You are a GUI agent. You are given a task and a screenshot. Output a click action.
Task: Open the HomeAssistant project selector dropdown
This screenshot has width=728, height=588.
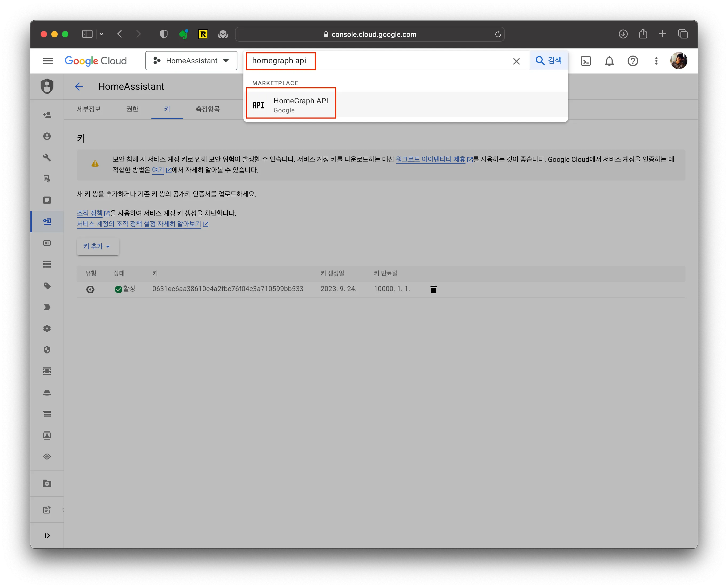click(x=191, y=61)
